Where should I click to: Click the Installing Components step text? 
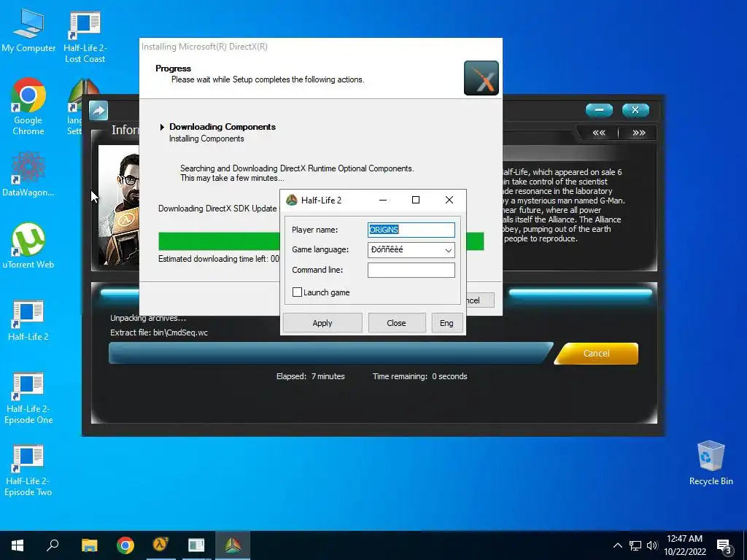206,139
